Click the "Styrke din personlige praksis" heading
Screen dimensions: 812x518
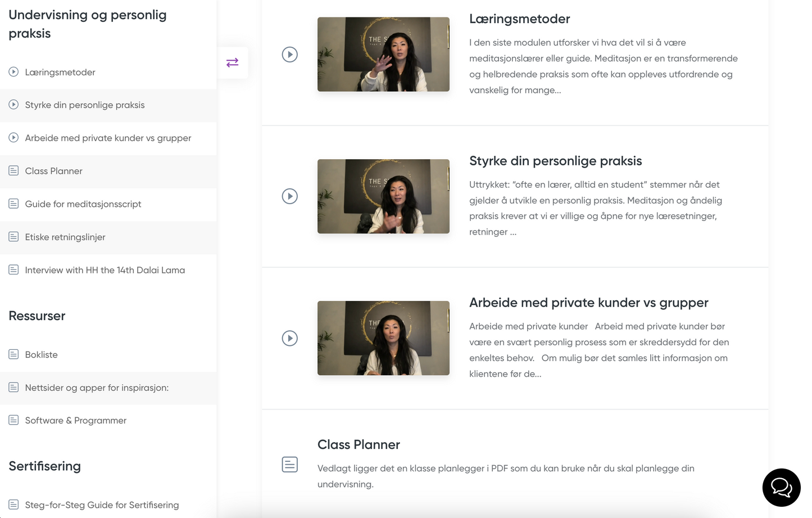tap(555, 160)
